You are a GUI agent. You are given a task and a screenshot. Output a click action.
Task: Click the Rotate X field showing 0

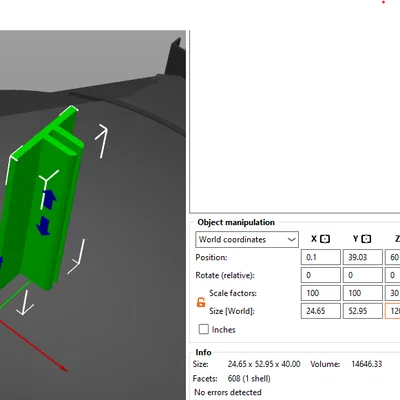pos(321,275)
